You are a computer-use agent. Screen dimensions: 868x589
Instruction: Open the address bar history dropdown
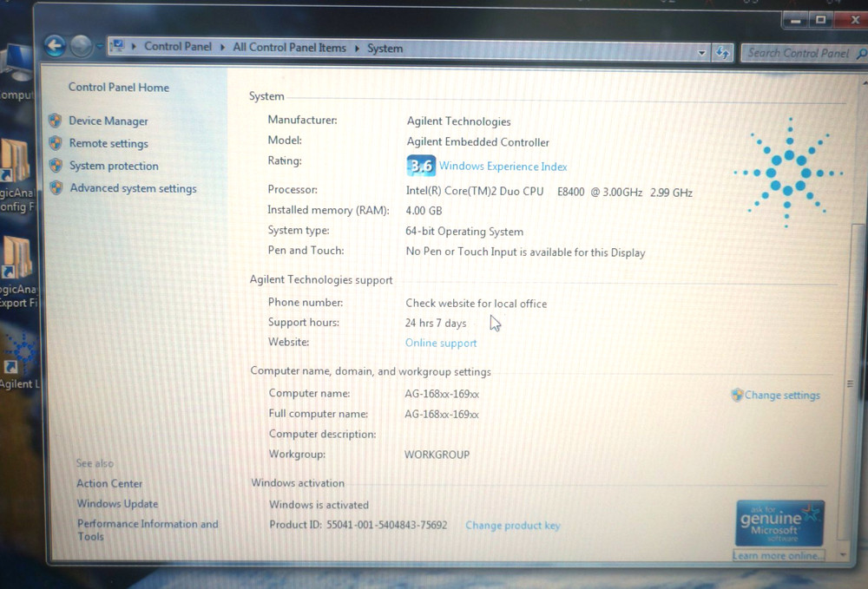click(x=702, y=53)
